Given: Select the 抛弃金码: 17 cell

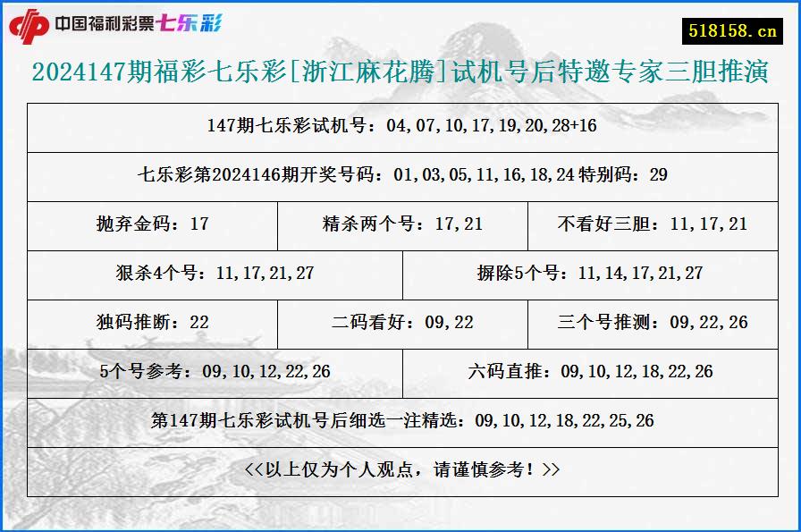Looking at the screenshot, I should tap(154, 225).
